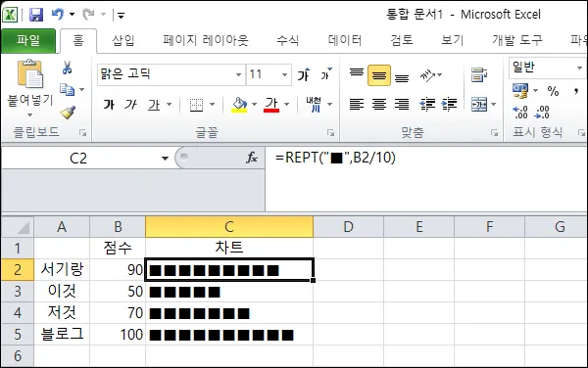Viewport: 588px width, 368px height.
Task: Click the Decrease Indent icon
Action: (x=427, y=105)
